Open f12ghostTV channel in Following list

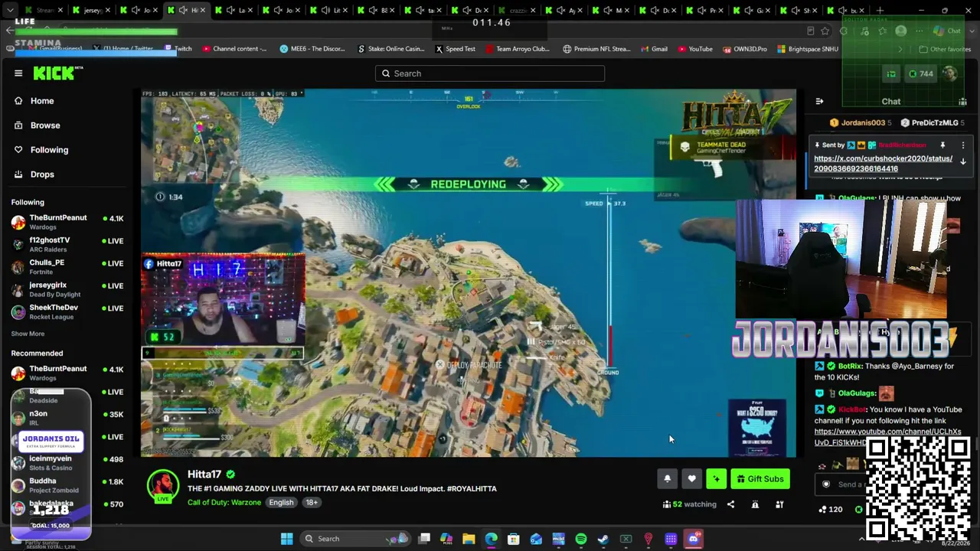point(67,244)
